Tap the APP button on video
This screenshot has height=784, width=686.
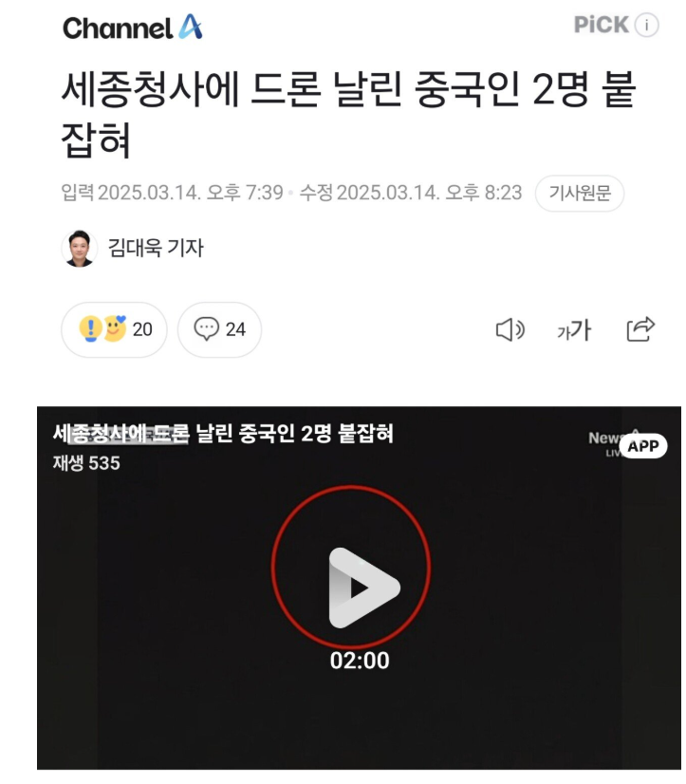point(643,445)
